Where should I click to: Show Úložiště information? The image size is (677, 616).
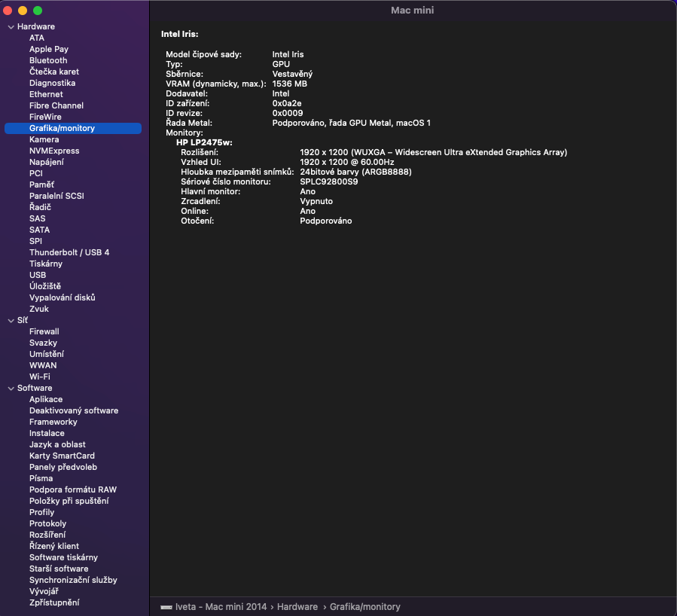pyautogui.click(x=45, y=286)
